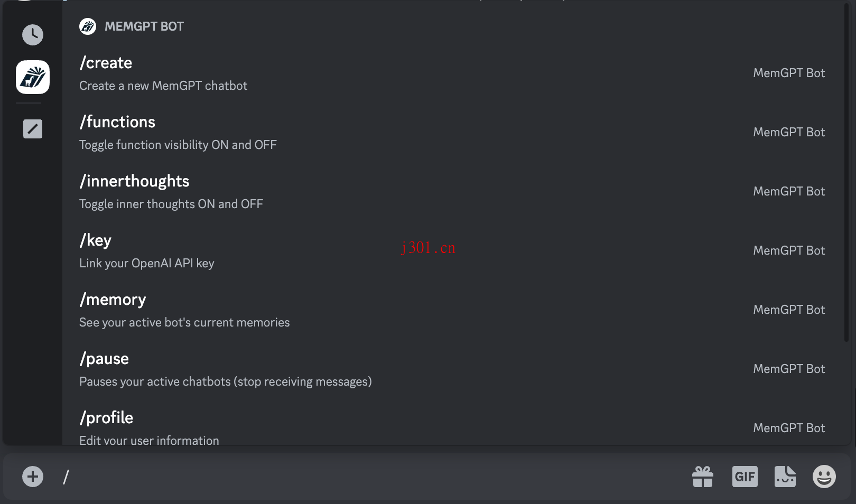This screenshot has height=504, width=856.
Task: Open the sticker picker icon
Action: tap(785, 477)
